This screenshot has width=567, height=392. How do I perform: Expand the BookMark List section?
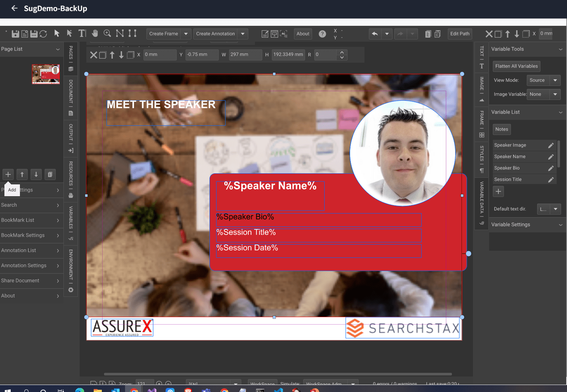coord(30,220)
